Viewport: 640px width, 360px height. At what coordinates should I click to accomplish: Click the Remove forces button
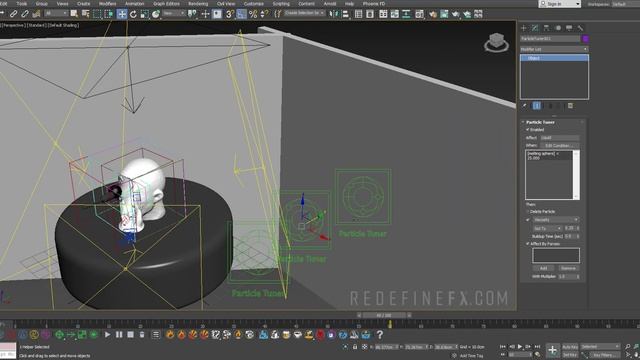click(x=568, y=268)
